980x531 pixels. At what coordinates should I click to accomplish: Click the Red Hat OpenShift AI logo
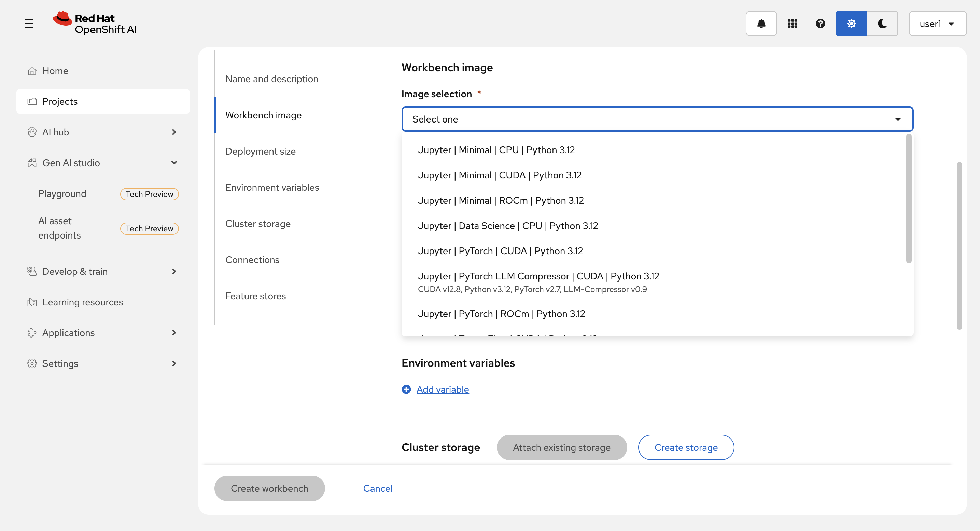pos(95,24)
